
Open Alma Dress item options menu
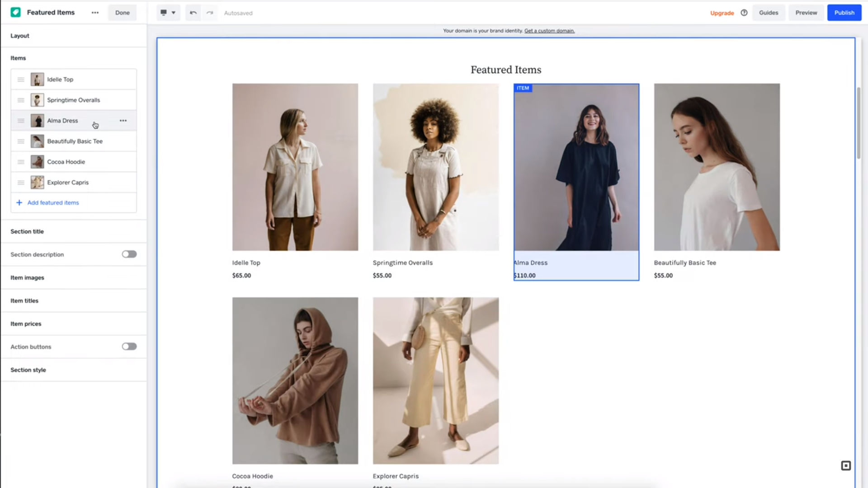(x=123, y=121)
